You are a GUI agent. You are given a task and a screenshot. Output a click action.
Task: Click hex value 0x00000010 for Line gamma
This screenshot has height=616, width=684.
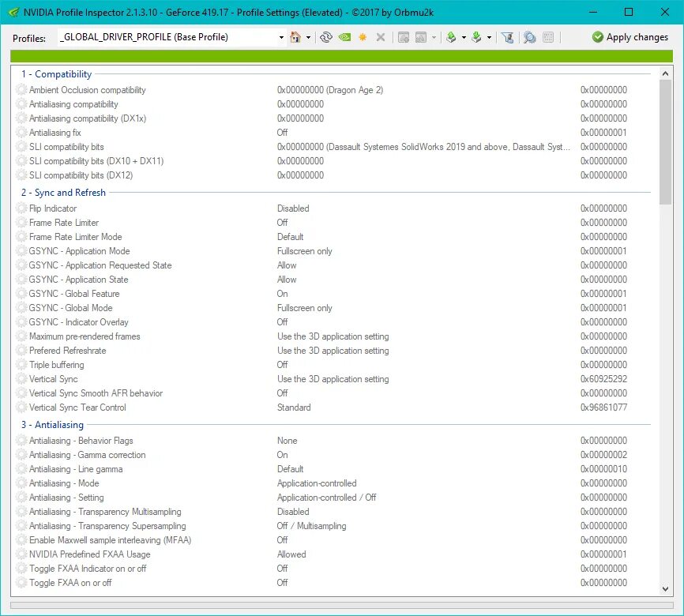pyautogui.click(x=603, y=469)
